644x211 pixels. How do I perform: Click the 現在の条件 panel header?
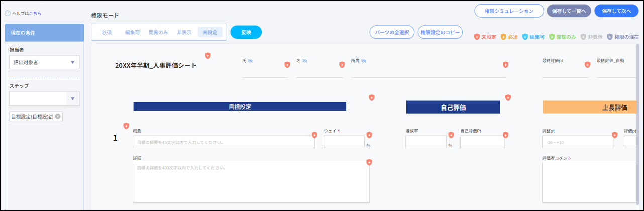tap(44, 33)
